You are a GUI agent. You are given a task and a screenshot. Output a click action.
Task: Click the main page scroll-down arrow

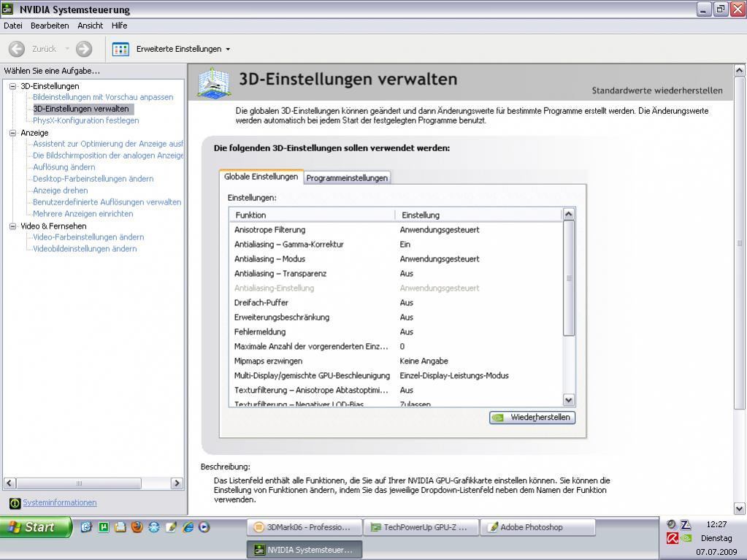point(740,509)
